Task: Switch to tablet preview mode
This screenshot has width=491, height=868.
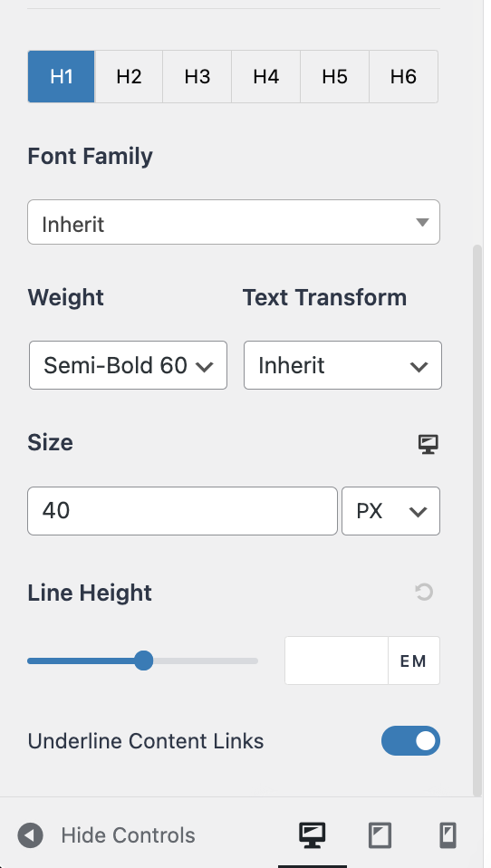Action: click(380, 834)
